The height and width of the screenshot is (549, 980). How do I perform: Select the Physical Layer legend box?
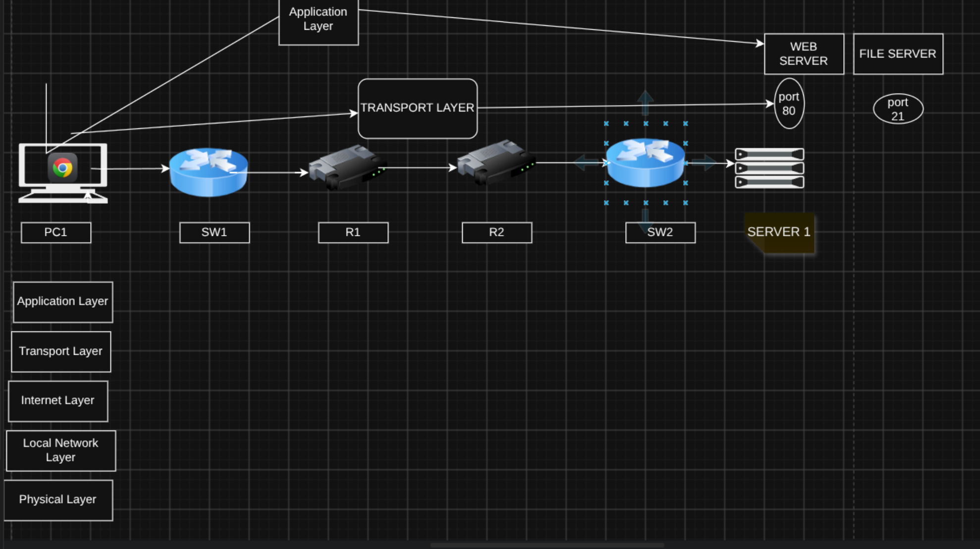[x=58, y=500]
